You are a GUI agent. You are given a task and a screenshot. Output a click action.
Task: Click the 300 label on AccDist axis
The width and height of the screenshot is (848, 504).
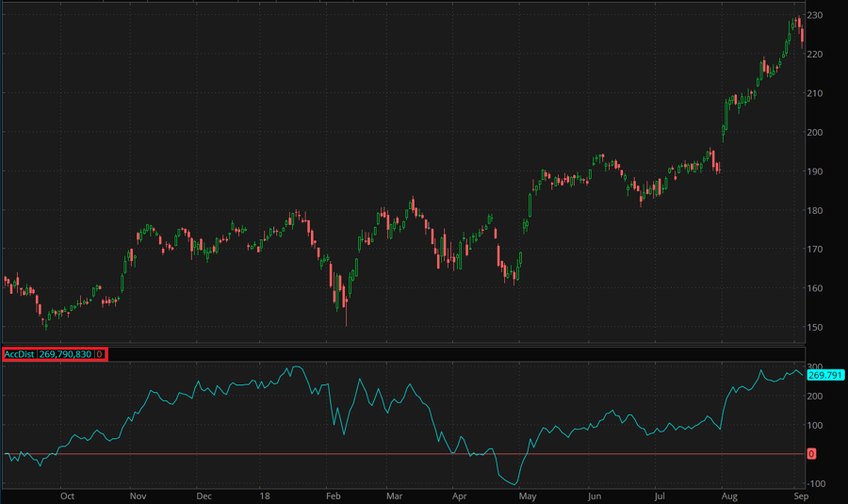[x=814, y=367]
